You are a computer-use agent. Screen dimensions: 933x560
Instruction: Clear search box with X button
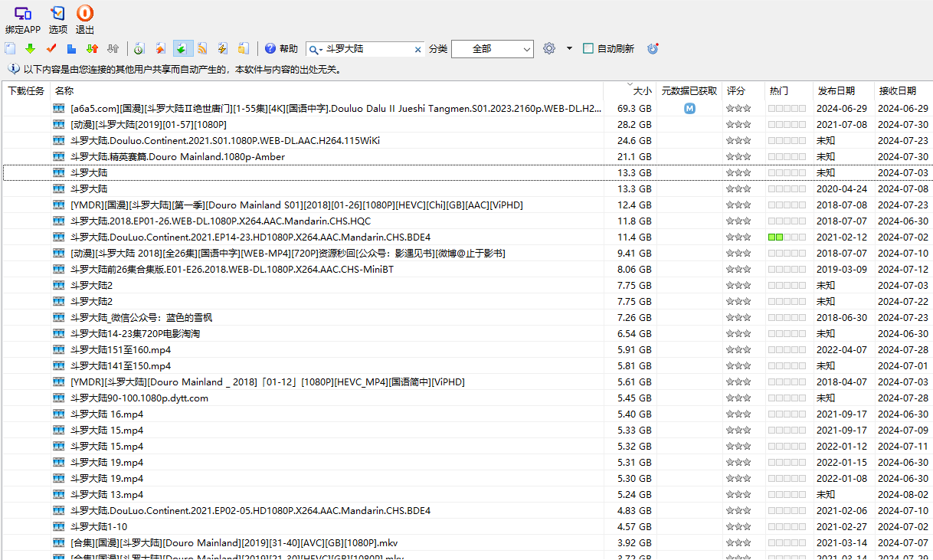pos(417,49)
